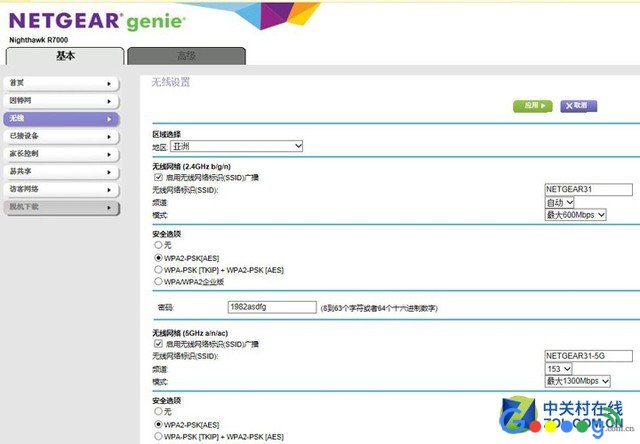Switch to the 基本 tab

click(x=65, y=56)
